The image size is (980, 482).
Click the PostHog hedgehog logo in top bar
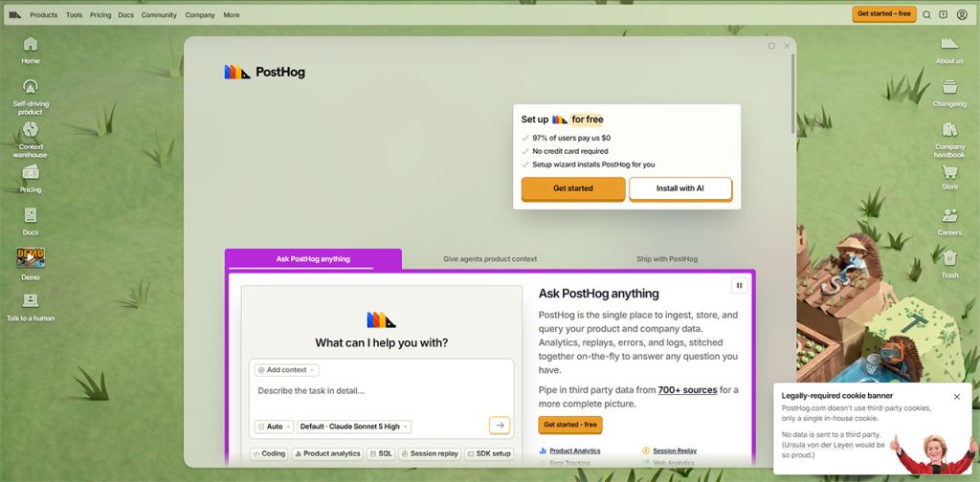(x=15, y=14)
